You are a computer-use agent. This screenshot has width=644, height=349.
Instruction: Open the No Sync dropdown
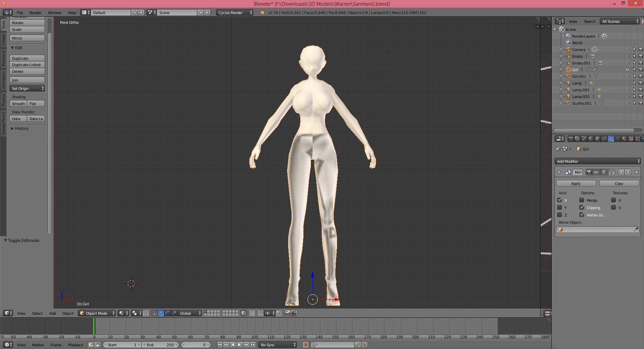[x=278, y=345]
